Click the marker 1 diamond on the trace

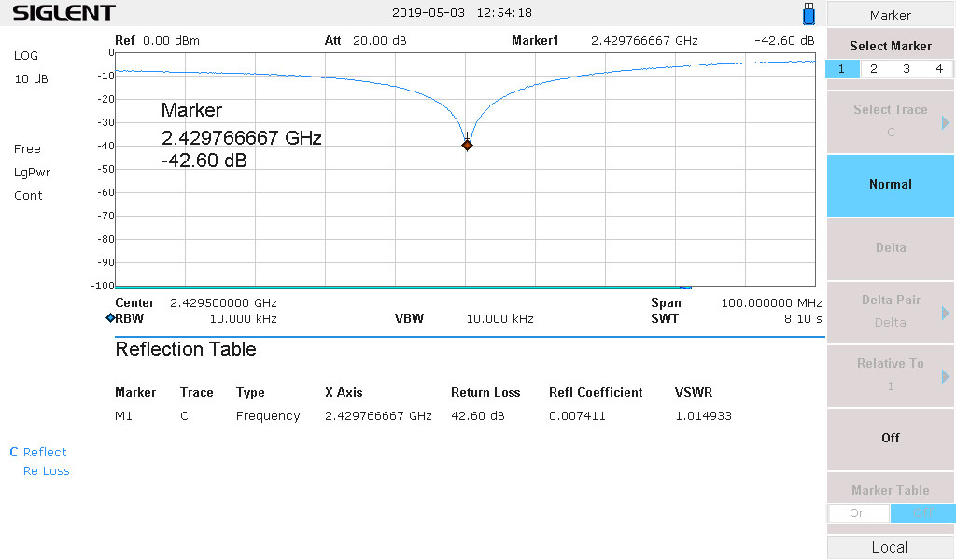tap(467, 145)
